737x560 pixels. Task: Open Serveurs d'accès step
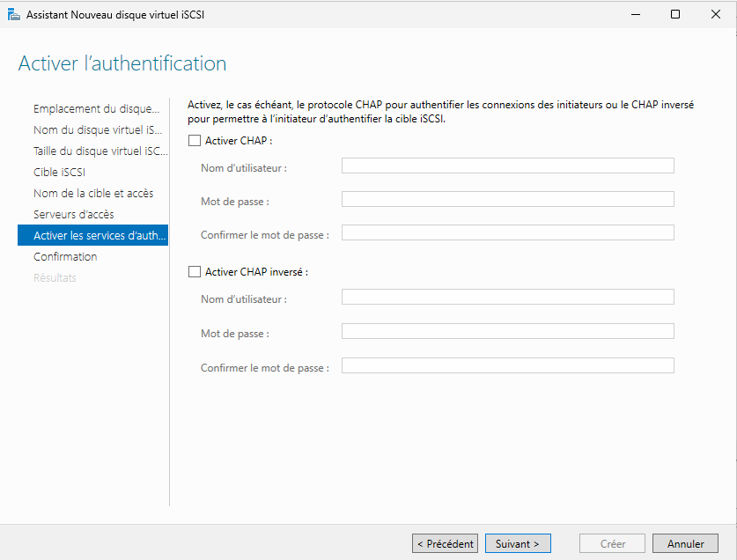click(x=73, y=214)
